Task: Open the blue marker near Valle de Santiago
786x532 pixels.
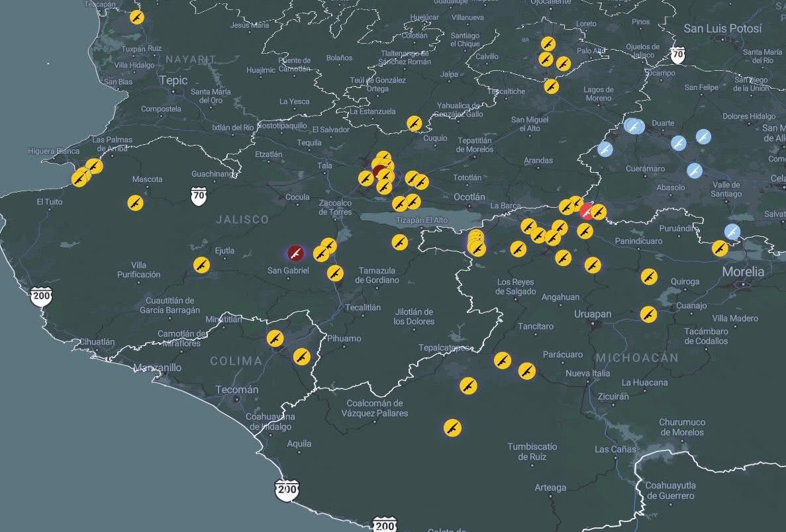Action: pyautogui.click(x=694, y=170)
